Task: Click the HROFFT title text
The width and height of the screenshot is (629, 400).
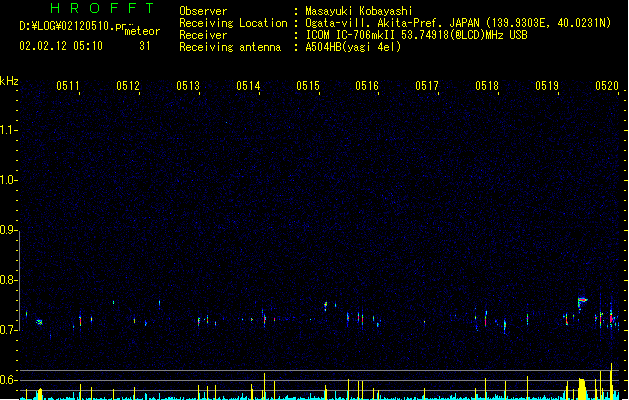Action: [103, 8]
